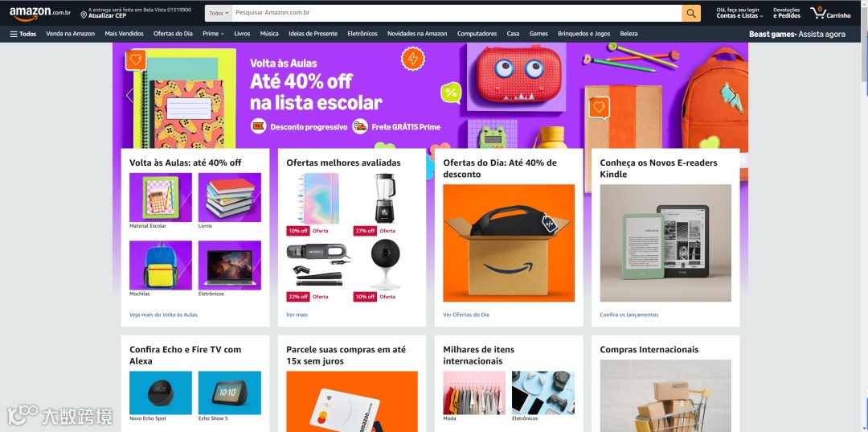The height and width of the screenshot is (432, 868).
Task: Open the Mochilas backpack thumbnail
Action: (x=161, y=265)
